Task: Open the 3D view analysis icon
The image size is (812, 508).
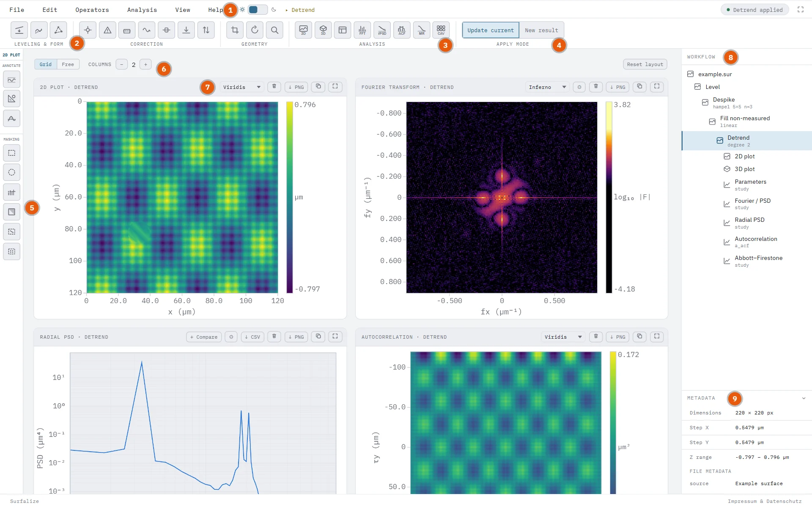Action: [323, 30]
